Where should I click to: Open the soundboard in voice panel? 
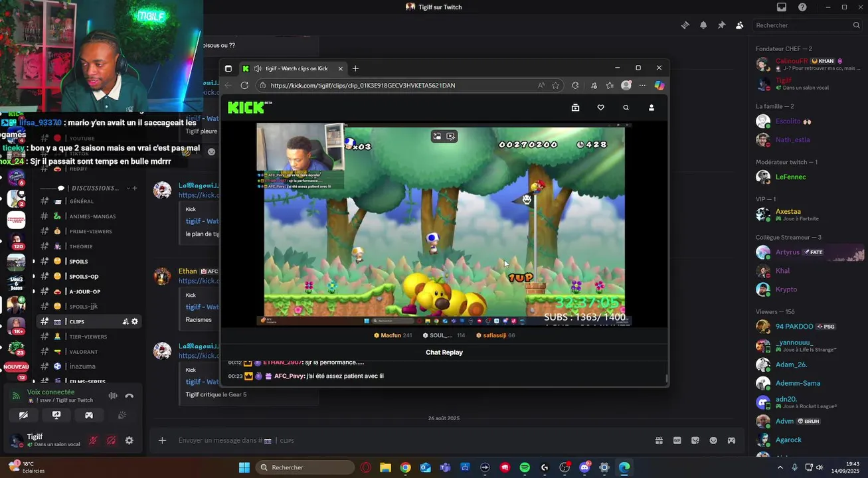[122, 416]
